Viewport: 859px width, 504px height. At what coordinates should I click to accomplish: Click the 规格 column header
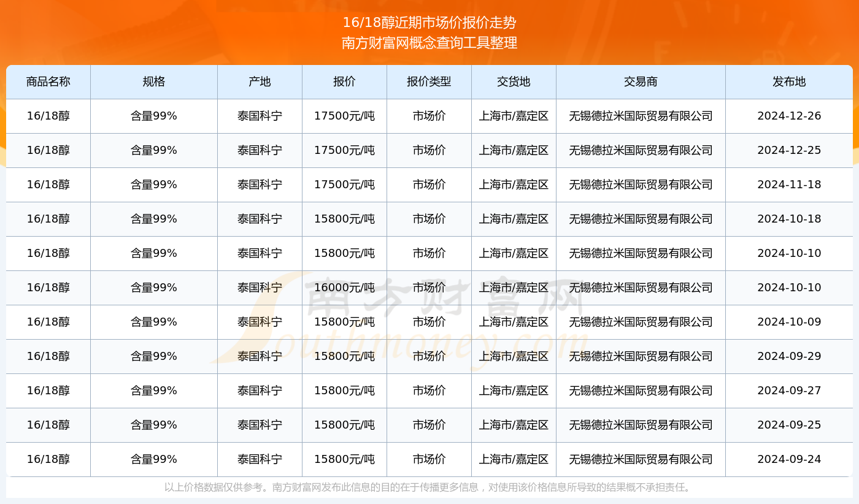[x=154, y=82]
